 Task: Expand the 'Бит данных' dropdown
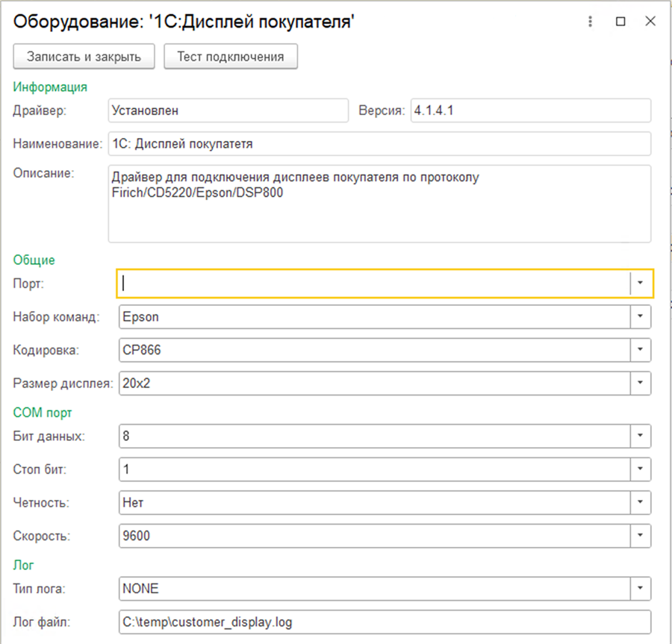point(641,436)
